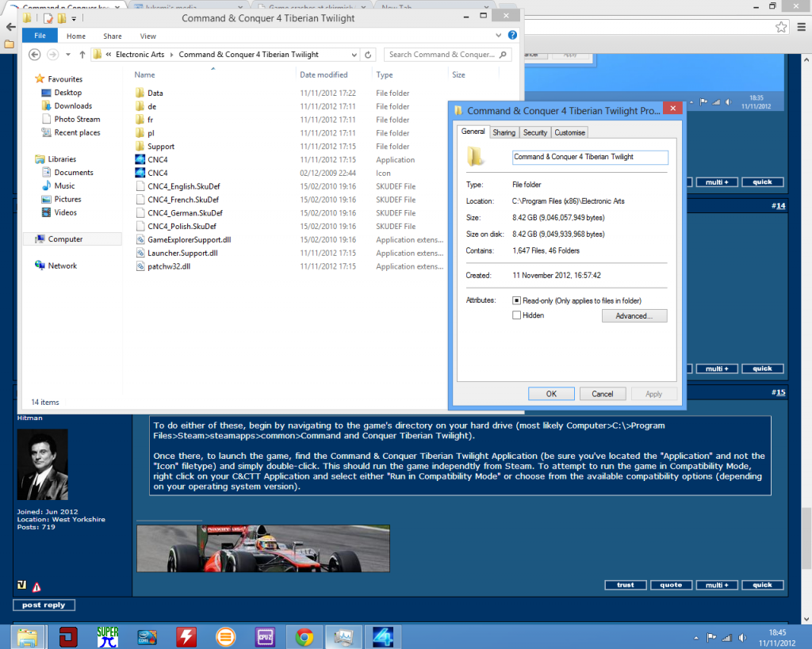Sort files by Date modified column

coord(324,74)
